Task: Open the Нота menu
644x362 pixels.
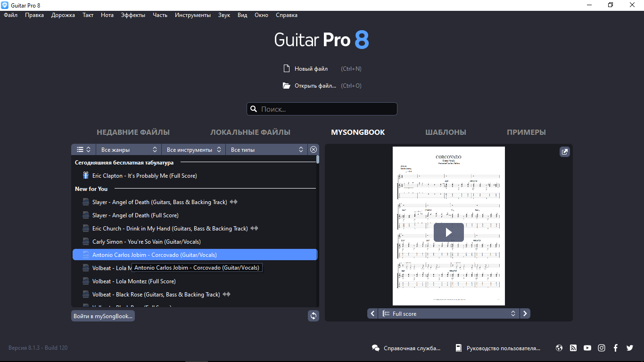Action: click(x=107, y=15)
